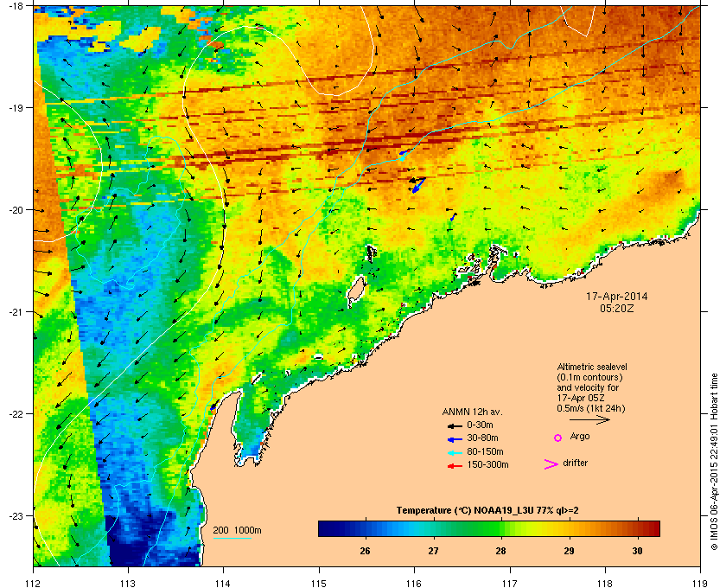Image resolution: width=726 pixels, height=588 pixels.
Task: Click the 0.5m/s velocity scale arrow
Action: click(x=589, y=419)
